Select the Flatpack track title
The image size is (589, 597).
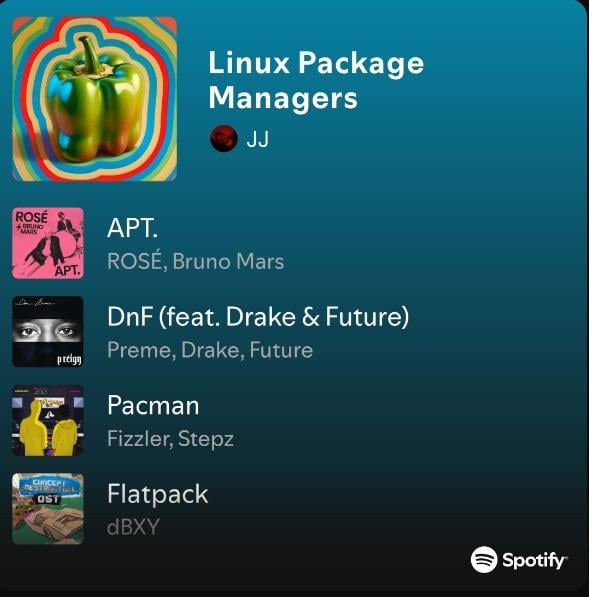point(158,495)
